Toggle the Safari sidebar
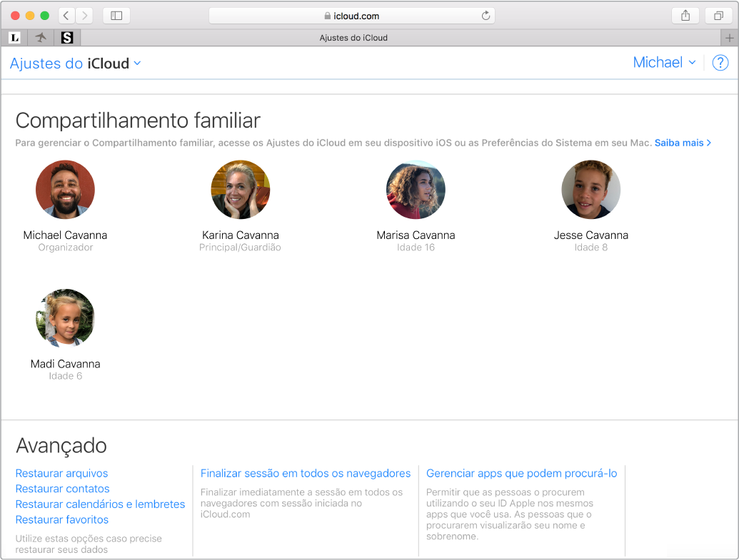 (116, 15)
